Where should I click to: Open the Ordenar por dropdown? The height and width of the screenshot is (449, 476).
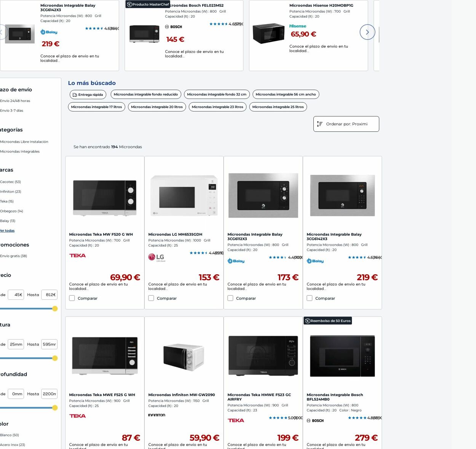pos(346,124)
